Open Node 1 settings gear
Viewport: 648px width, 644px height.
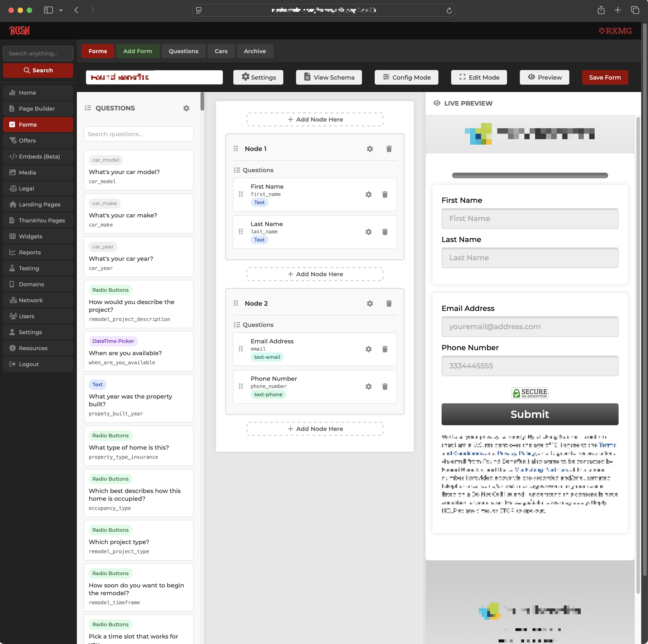[370, 149]
